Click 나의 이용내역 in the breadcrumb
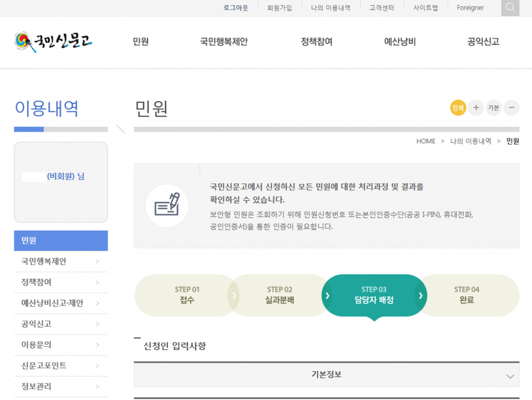 pyautogui.click(x=471, y=141)
